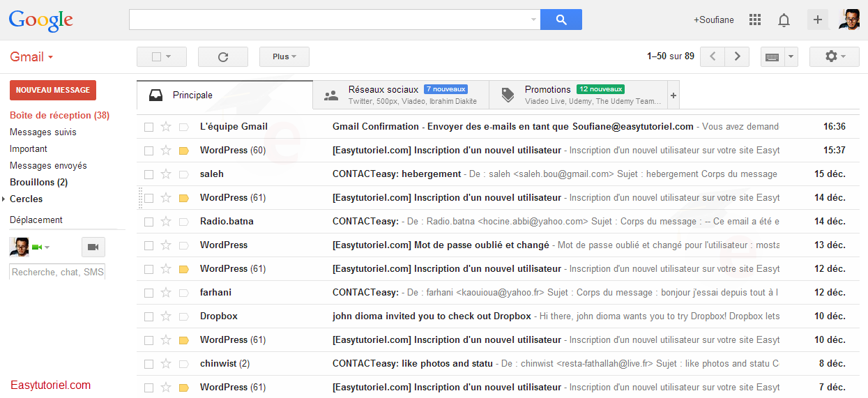Toggle importance marker on L'équipe Gmail message
The image size is (868, 398).
pos(184,127)
